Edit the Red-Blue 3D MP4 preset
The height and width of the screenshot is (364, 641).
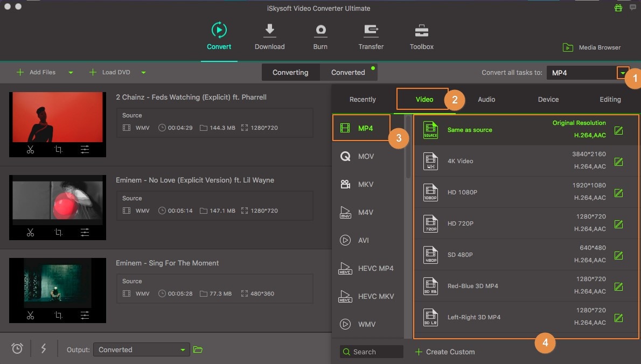(618, 287)
